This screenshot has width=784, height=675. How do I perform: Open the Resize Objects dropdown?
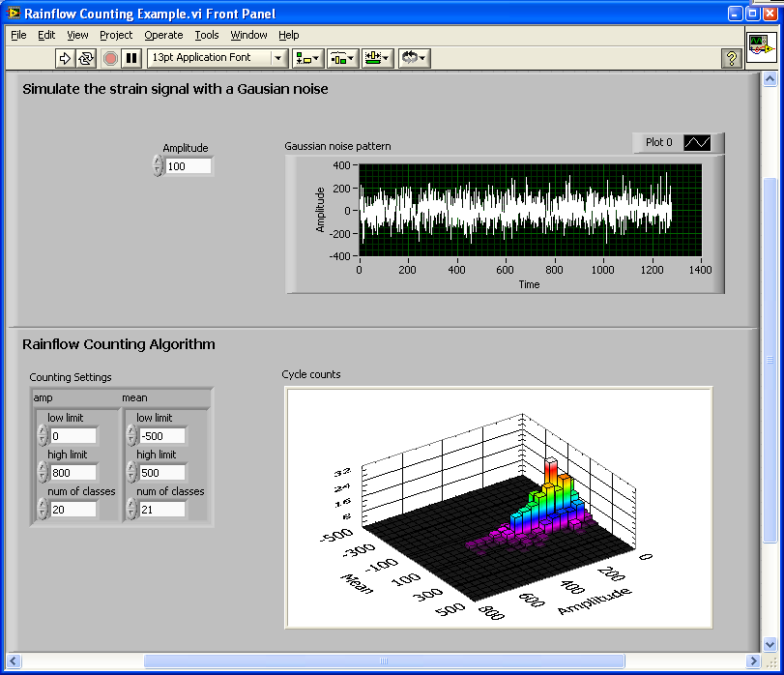(x=377, y=58)
